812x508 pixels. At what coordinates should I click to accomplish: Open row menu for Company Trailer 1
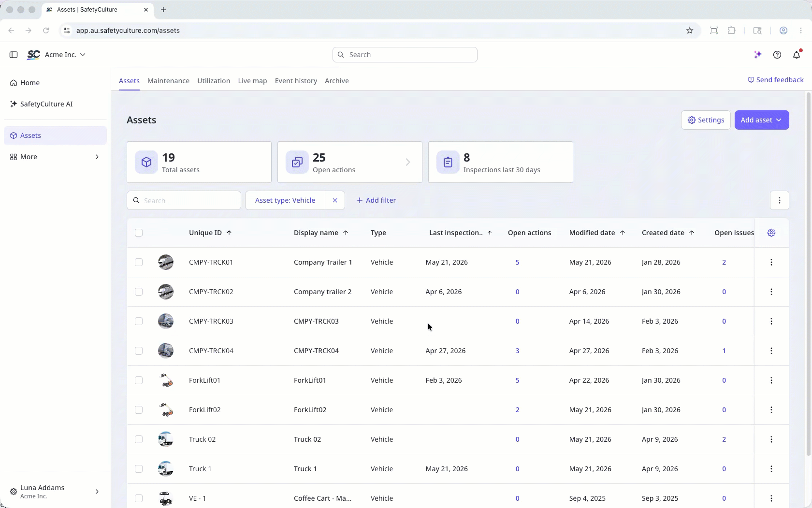click(771, 262)
